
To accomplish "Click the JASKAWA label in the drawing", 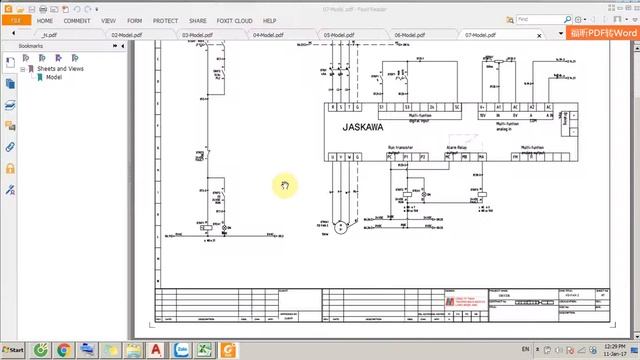I will (x=363, y=127).
